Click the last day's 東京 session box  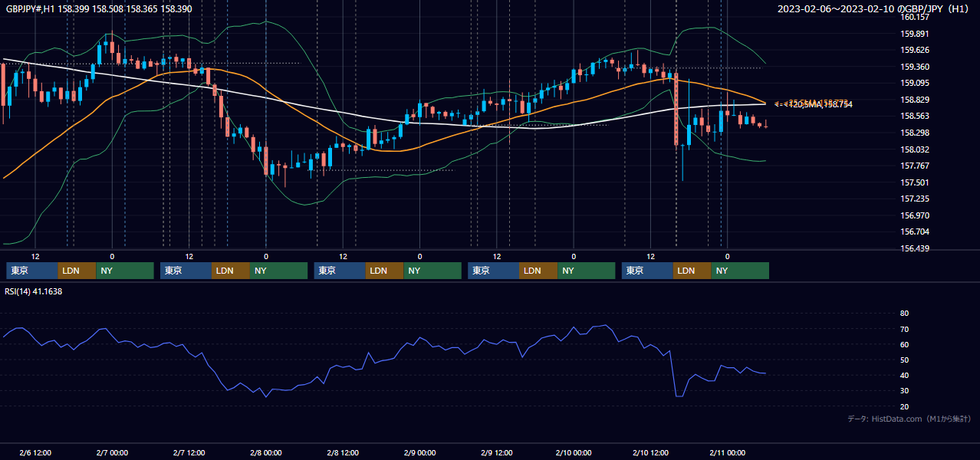click(x=648, y=271)
